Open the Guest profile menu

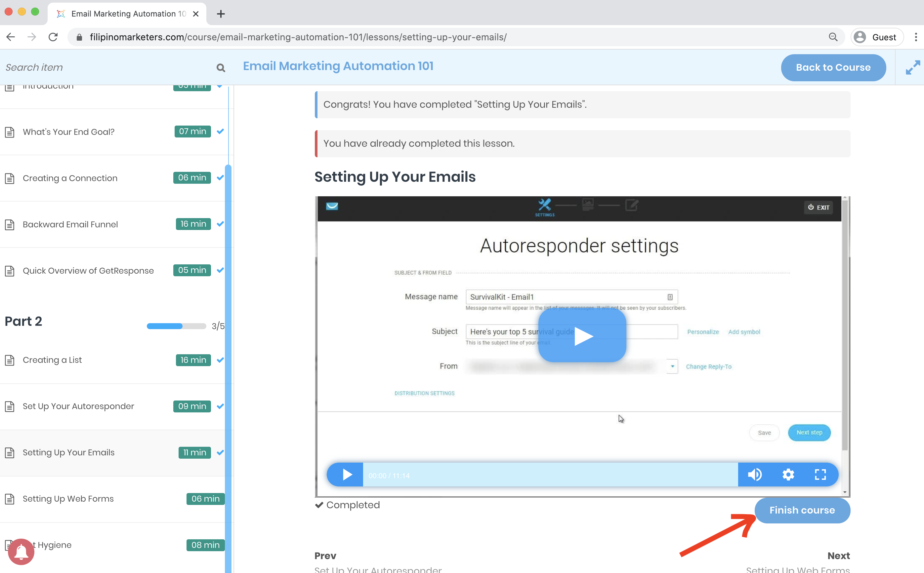(877, 37)
